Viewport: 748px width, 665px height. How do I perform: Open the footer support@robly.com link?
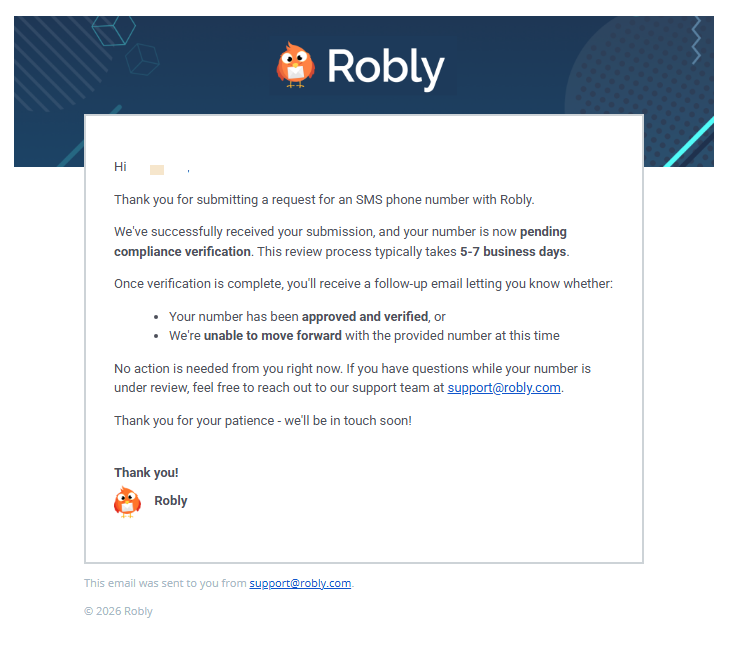pyautogui.click(x=300, y=583)
